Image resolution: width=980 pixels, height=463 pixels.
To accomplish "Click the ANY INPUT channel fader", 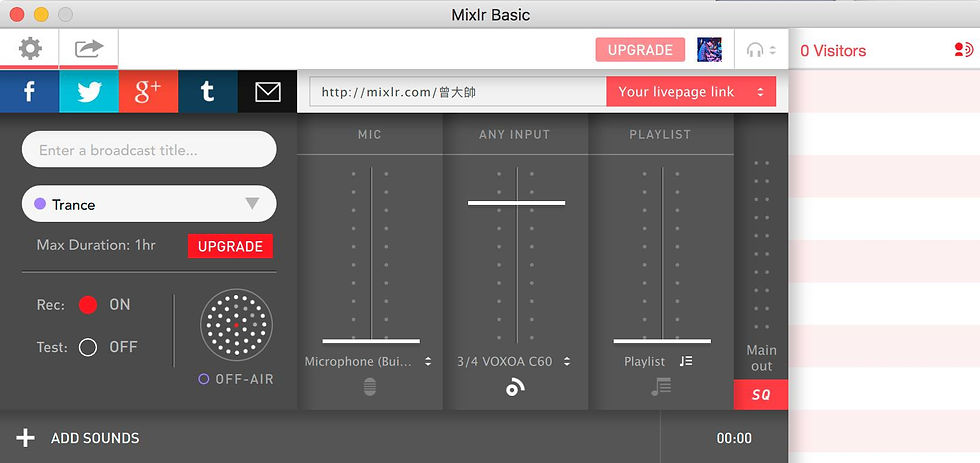I will pyautogui.click(x=516, y=203).
